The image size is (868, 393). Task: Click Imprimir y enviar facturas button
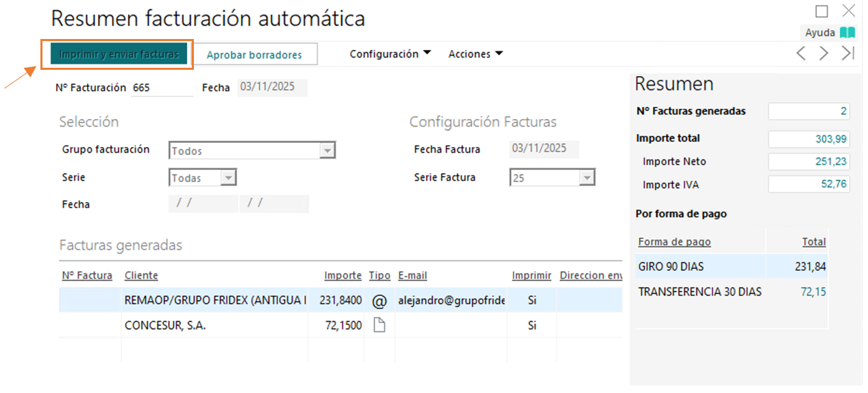tap(119, 54)
